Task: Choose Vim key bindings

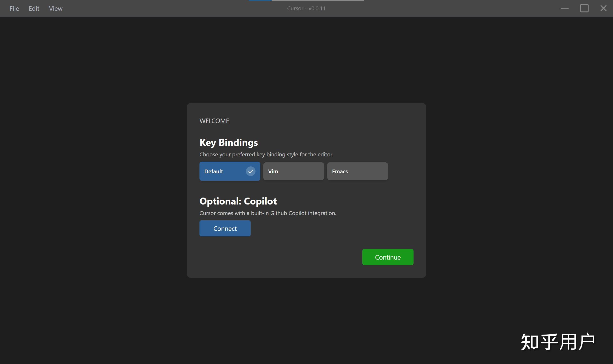Action: pyautogui.click(x=294, y=171)
